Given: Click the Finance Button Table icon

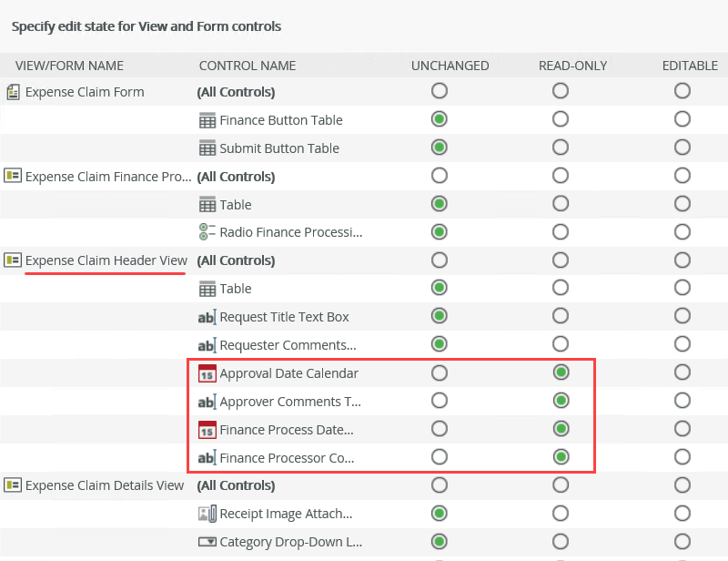Looking at the screenshot, I should click(x=207, y=120).
